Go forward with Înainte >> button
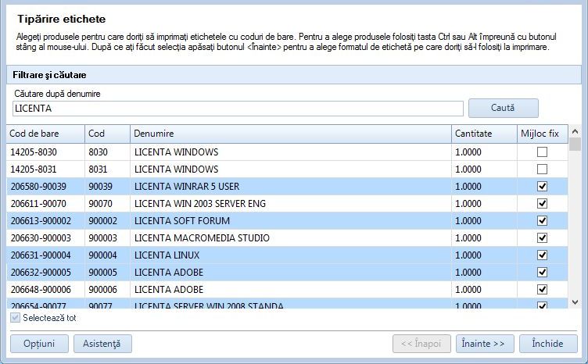The image size is (588, 364). tap(485, 344)
